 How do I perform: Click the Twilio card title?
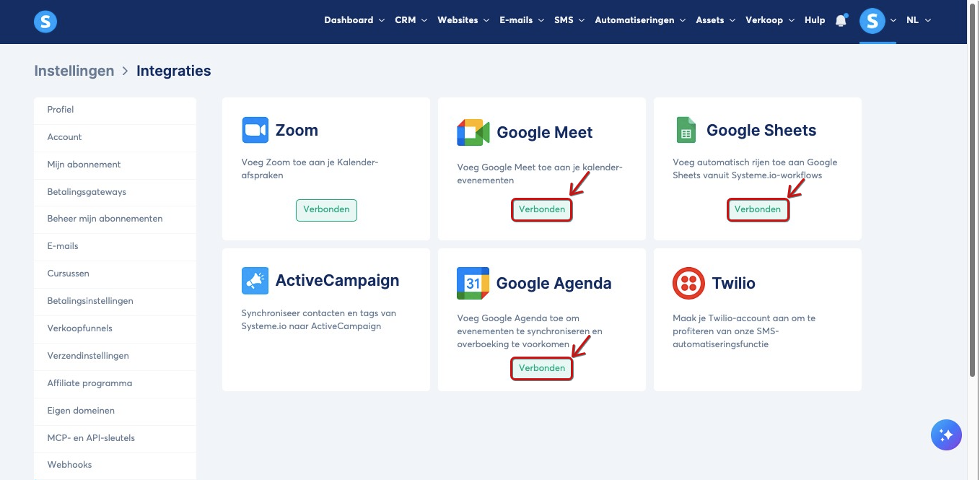point(734,284)
